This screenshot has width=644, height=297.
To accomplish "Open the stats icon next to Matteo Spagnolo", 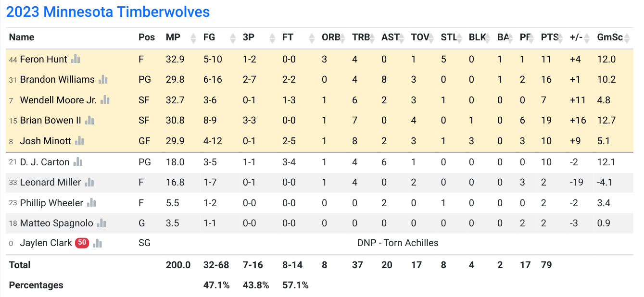I will point(101,223).
